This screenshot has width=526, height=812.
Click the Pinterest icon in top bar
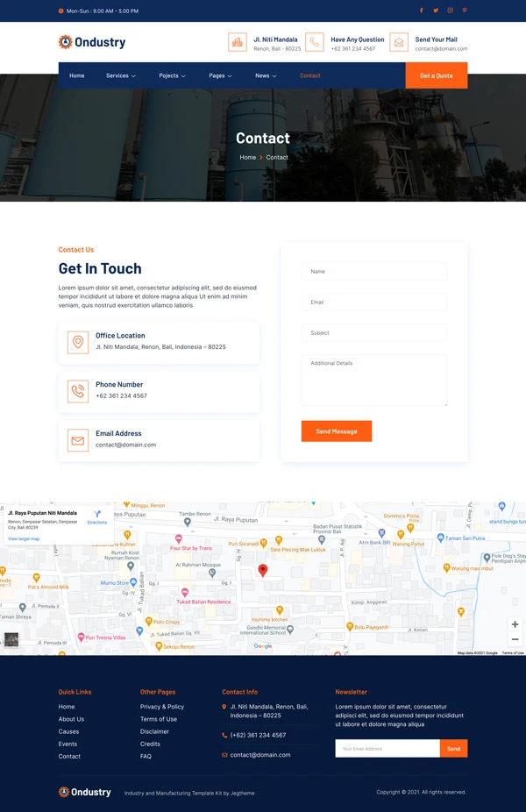coord(465,11)
